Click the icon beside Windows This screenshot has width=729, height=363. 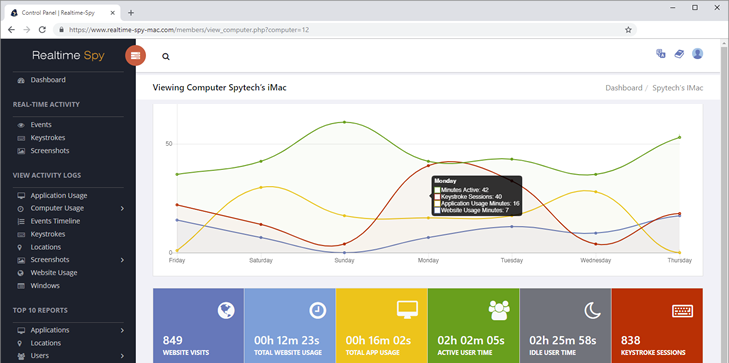tap(21, 286)
